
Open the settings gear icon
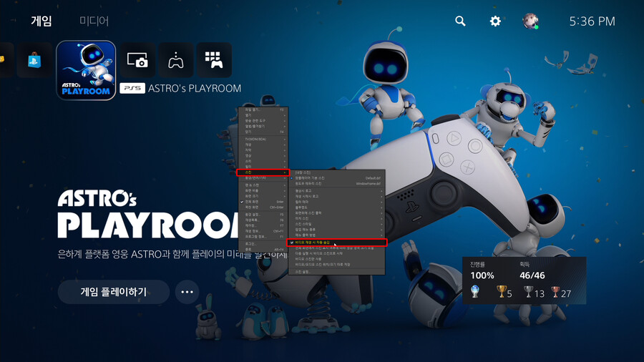(495, 21)
